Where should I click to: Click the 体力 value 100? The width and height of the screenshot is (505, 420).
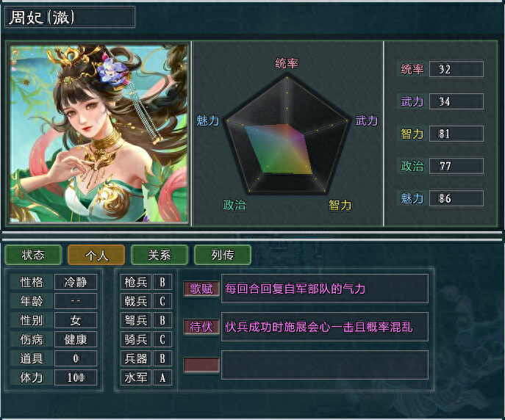click(76, 377)
